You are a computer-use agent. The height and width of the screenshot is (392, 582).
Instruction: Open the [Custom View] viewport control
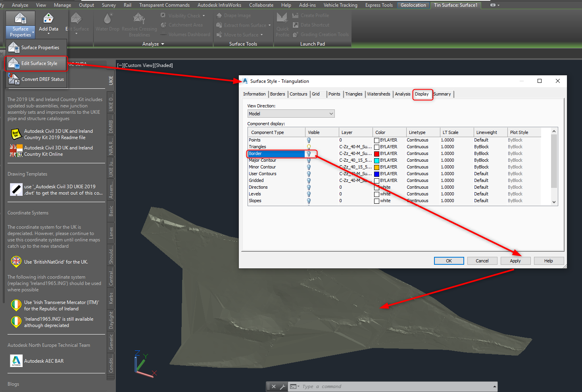pos(138,65)
